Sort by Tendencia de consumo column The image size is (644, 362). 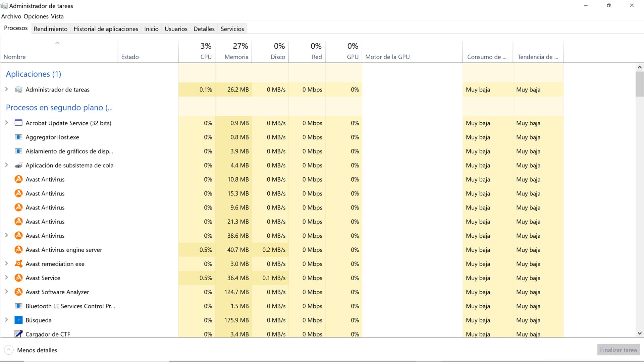[x=538, y=52]
